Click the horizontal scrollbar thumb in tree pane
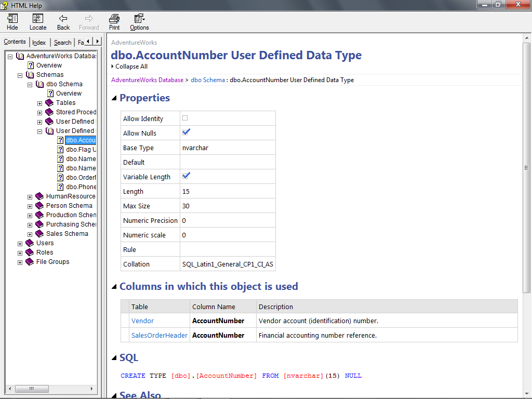The image size is (532, 399). tap(32, 389)
